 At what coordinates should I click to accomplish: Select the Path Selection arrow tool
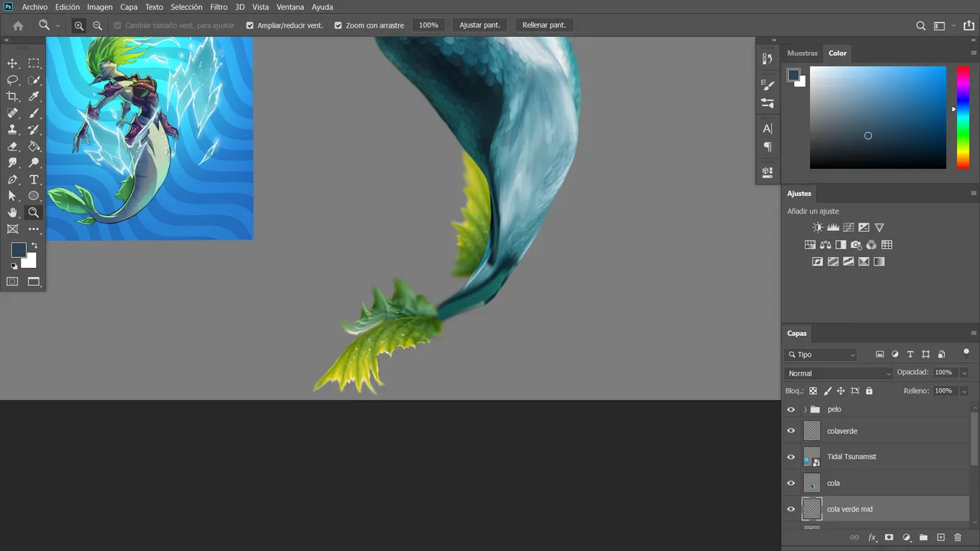click(12, 196)
